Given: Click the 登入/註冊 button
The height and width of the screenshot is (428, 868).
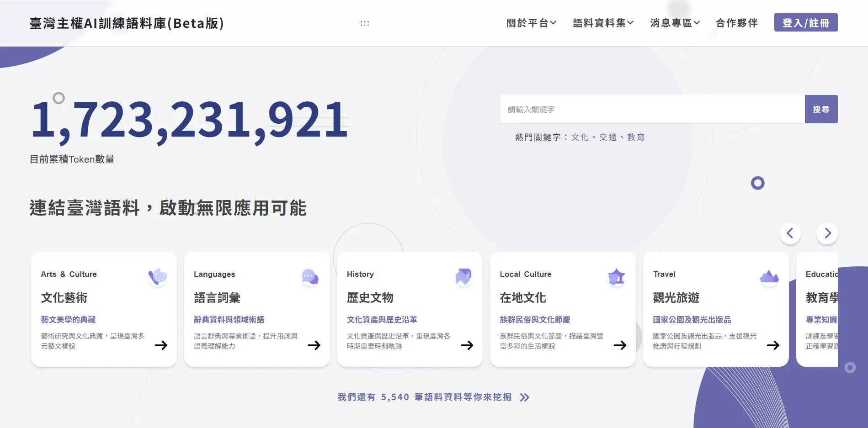Looking at the screenshot, I should tap(806, 22).
